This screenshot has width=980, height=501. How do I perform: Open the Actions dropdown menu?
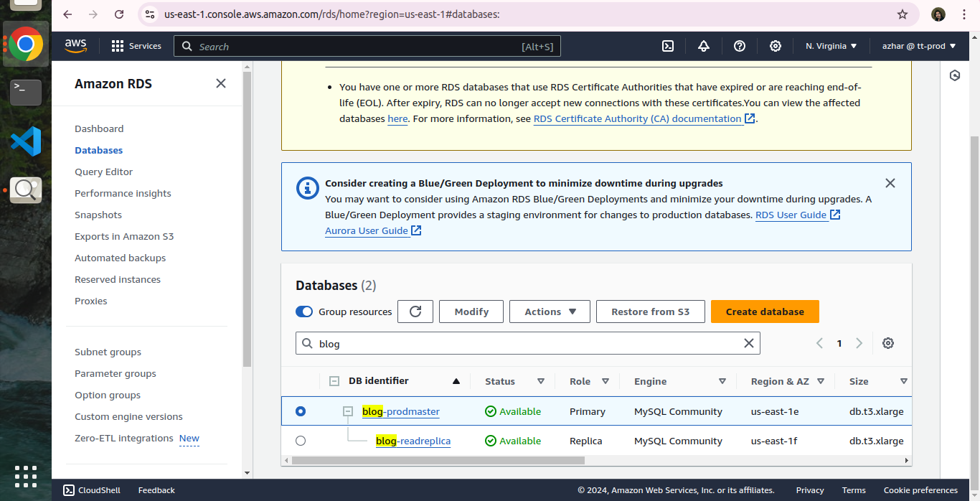[x=550, y=312]
